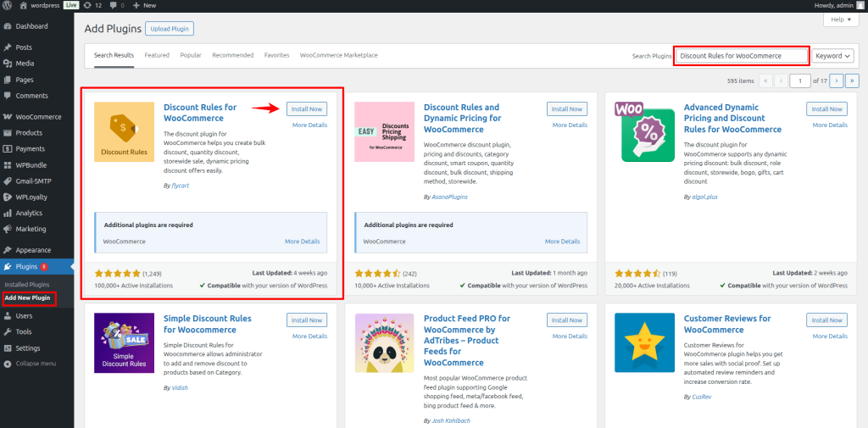The width and height of the screenshot is (868, 428).
Task: Click the Comments icon in sidebar
Action: tap(8, 96)
